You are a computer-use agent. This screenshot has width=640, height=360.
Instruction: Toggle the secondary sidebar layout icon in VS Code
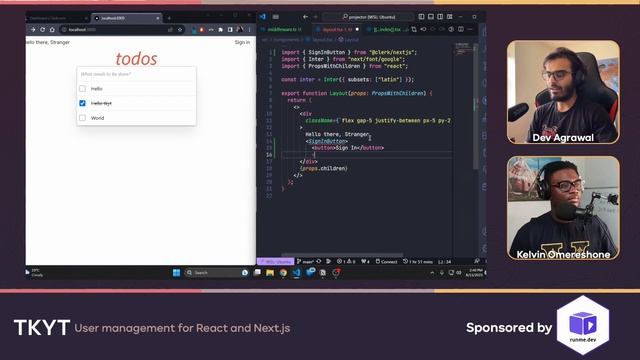pyautogui.click(x=440, y=17)
